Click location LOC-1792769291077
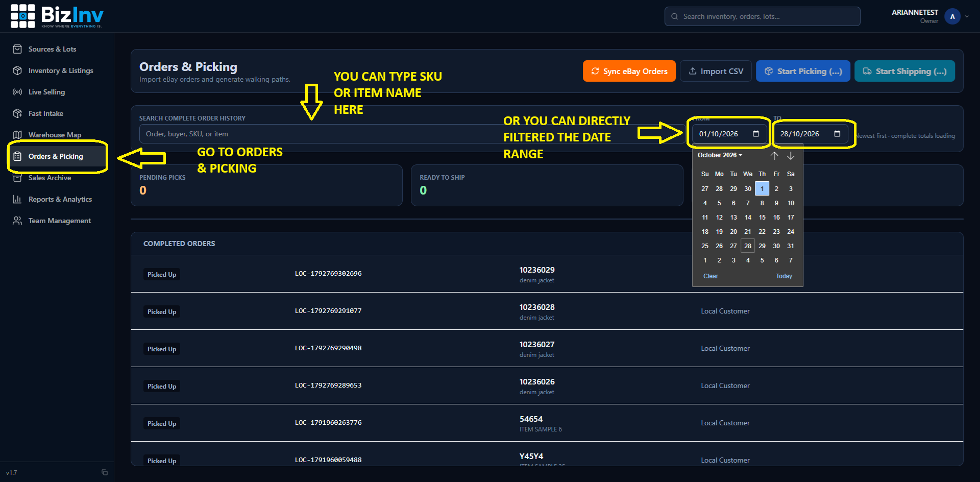Viewport: 980px width, 482px height. [328, 311]
